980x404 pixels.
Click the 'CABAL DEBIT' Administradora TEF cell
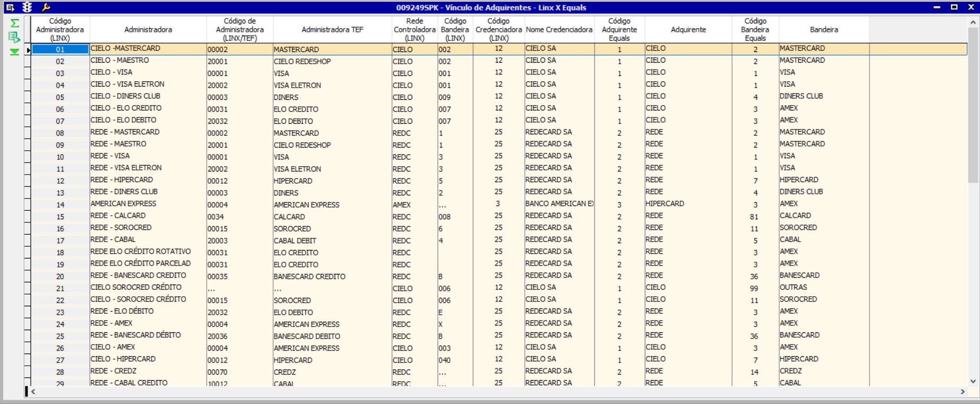click(333, 240)
